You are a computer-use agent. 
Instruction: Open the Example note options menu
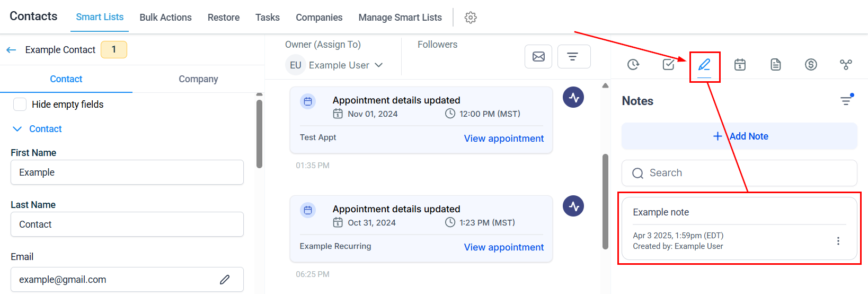[838, 241]
